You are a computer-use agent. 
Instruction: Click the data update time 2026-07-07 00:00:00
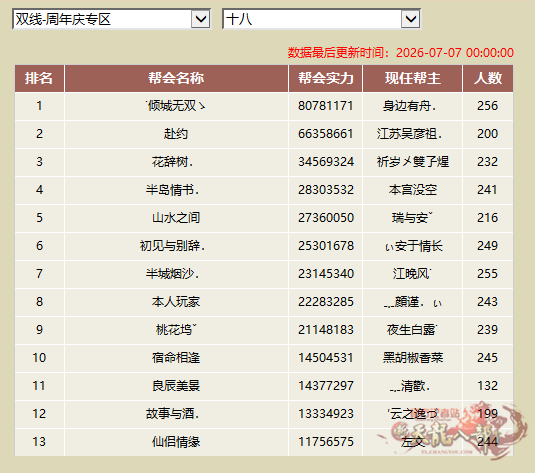[455, 53]
